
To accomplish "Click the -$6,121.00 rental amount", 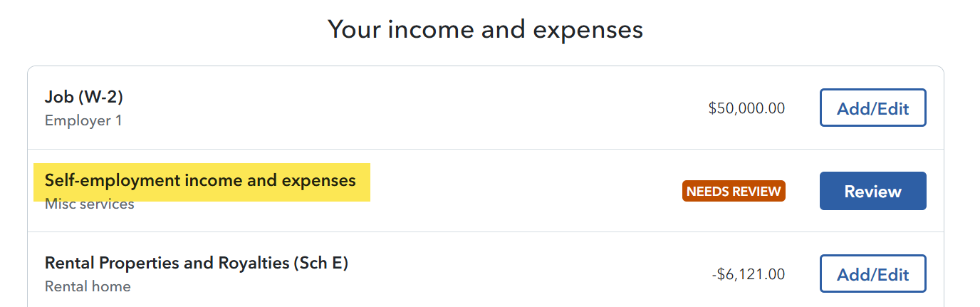I will tap(749, 274).
